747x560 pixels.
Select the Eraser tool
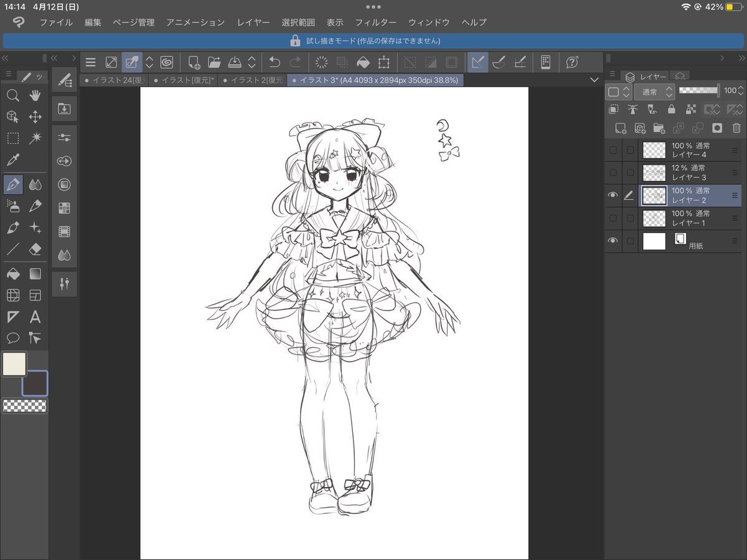click(35, 250)
